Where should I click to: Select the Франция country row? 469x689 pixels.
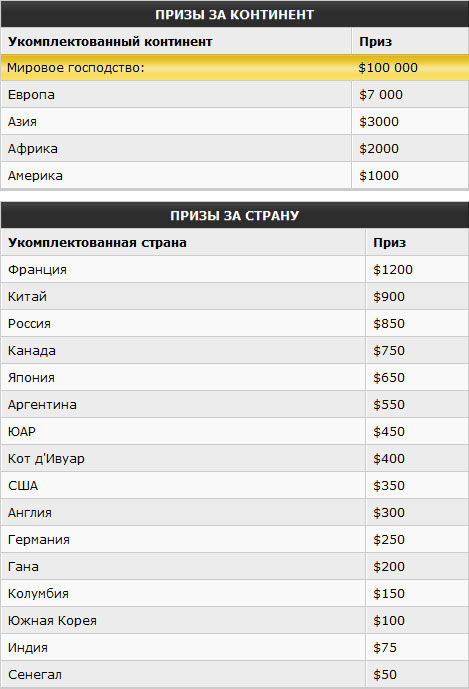(x=234, y=269)
